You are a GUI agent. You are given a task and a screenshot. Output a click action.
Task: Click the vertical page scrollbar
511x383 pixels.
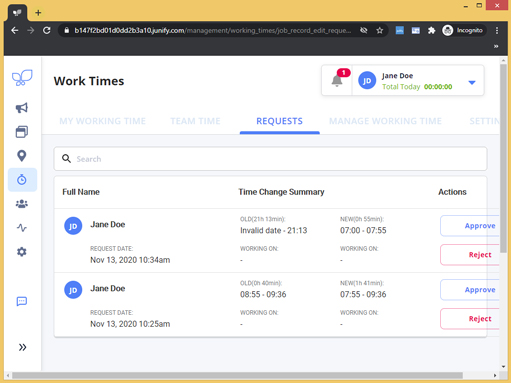click(x=503, y=158)
